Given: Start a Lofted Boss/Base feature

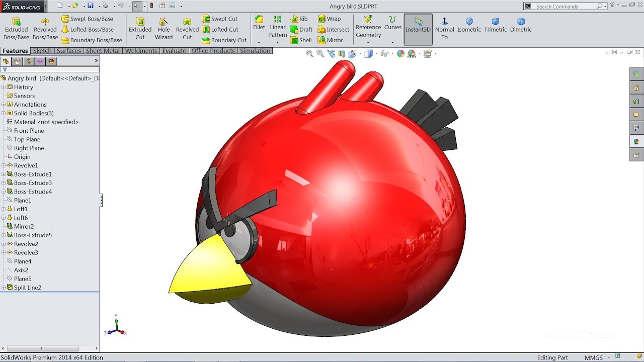Looking at the screenshot, I should point(88,29).
